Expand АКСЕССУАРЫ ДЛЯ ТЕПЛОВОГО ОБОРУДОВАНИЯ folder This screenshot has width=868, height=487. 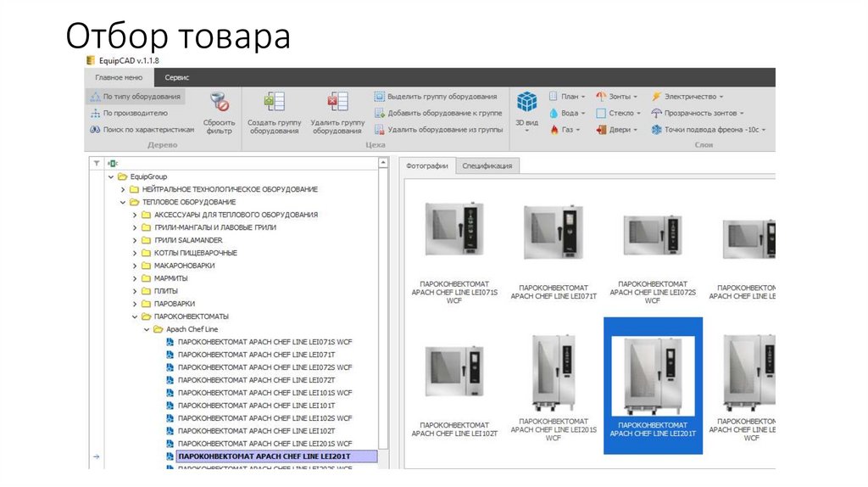coord(135,215)
